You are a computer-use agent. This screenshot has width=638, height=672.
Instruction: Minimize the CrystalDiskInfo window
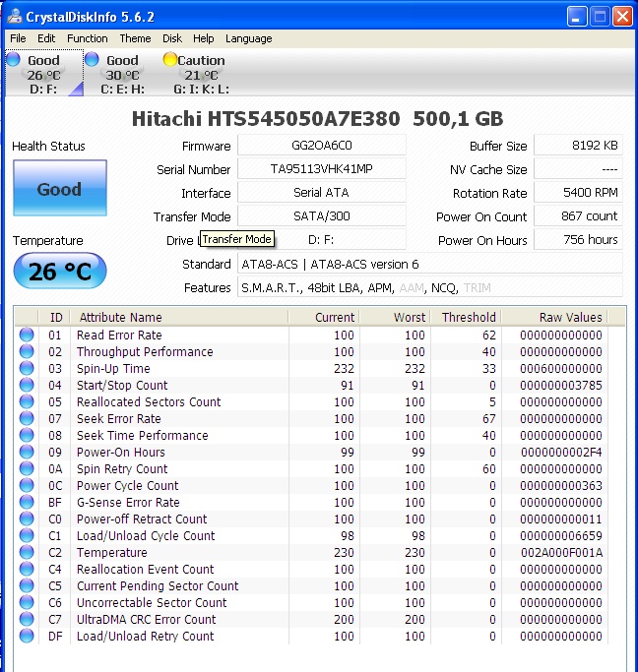tap(577, 17)
